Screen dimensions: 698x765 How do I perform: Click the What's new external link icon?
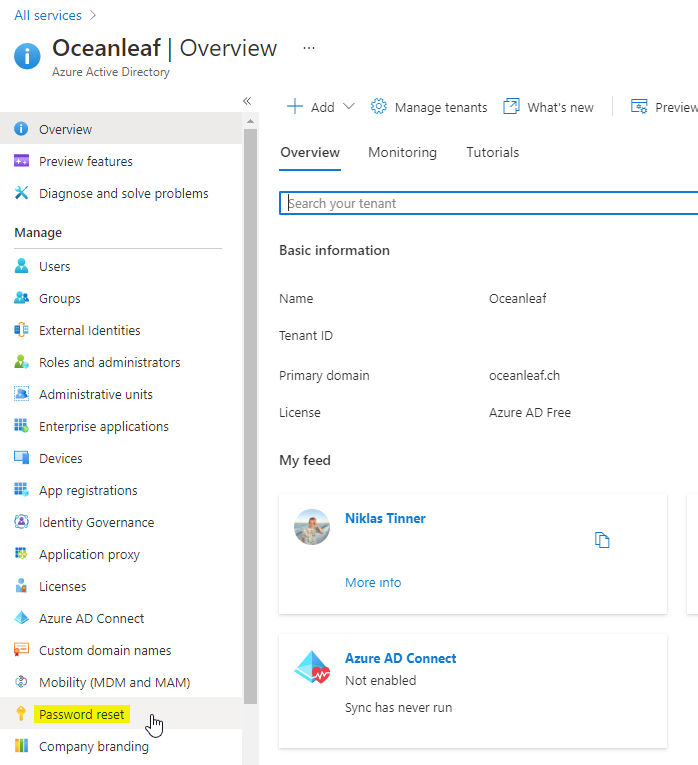[511, 106]
